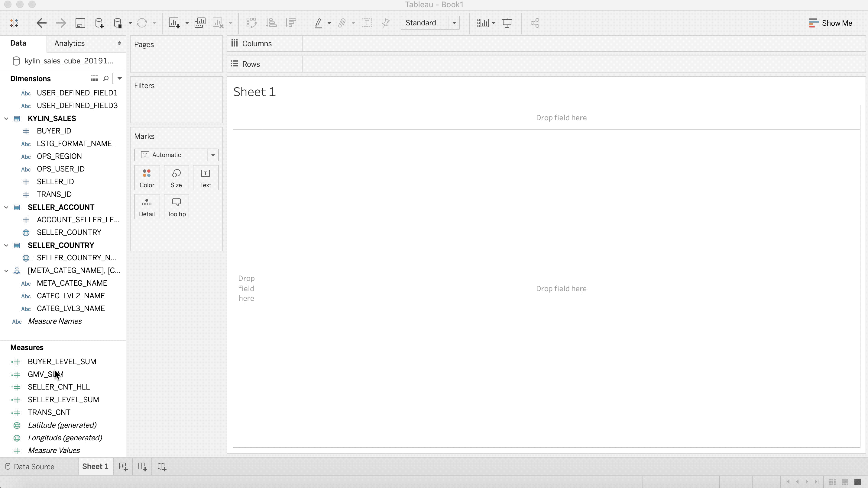This screenshot has width=868, height=488.
Task: Click the search fields magnifier icon
Action: (106, 79)
